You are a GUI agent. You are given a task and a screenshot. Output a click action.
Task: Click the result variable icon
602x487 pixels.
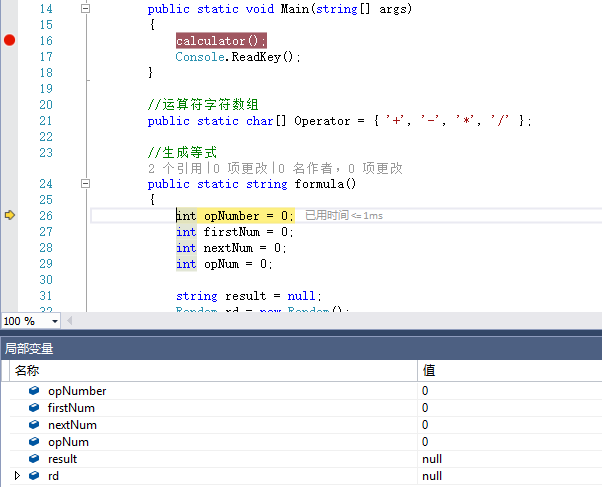pos(34,459)
